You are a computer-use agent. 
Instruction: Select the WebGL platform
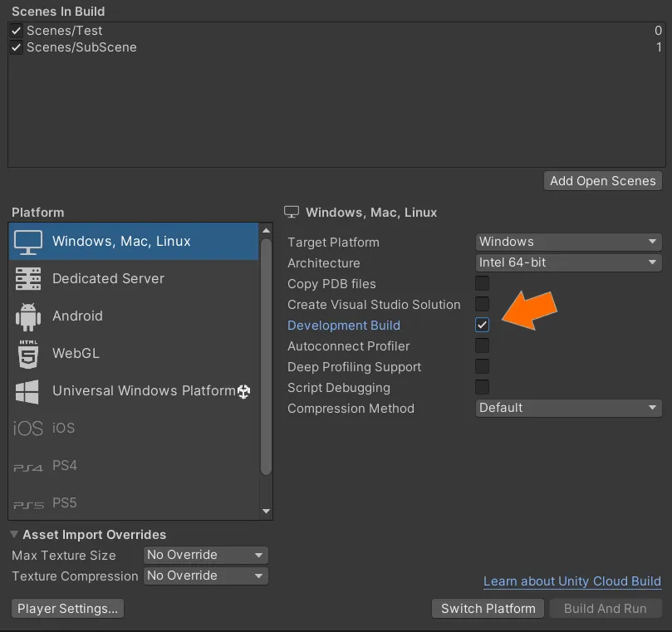click(134, 354)
